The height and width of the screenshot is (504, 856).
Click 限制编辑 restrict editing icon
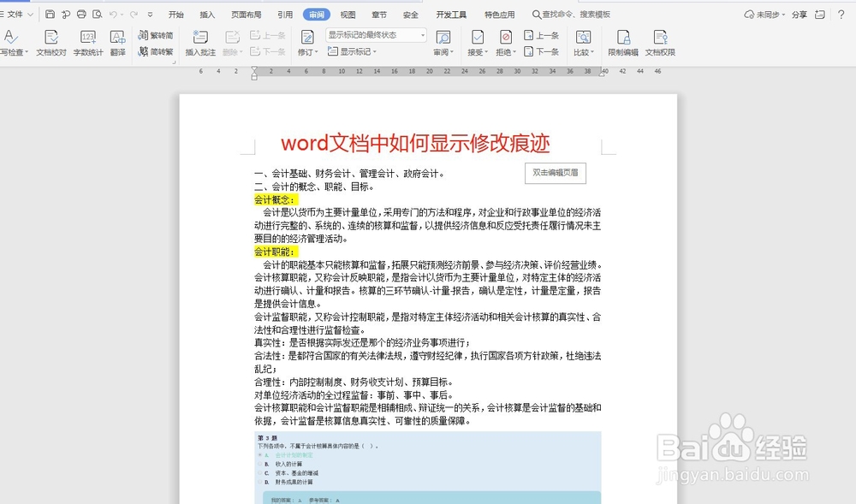[623, 44]
